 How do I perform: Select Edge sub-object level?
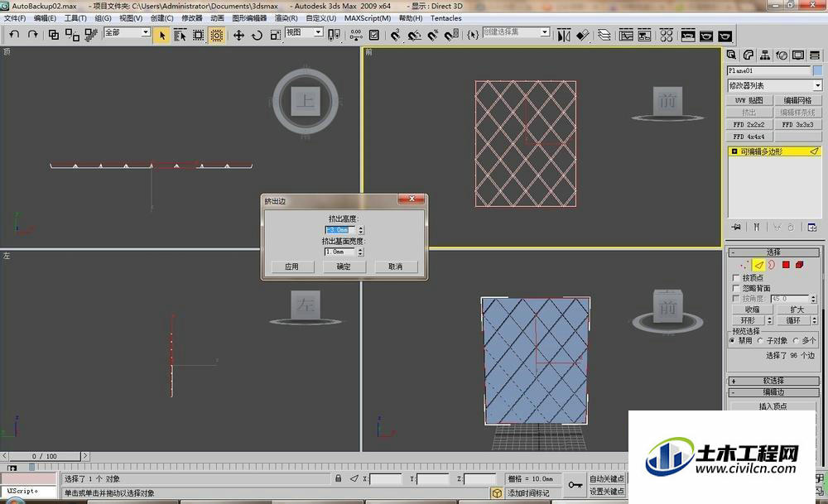[x=758, y=265]
